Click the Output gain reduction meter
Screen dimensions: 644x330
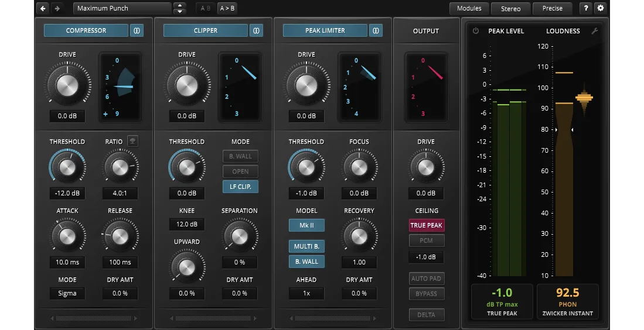(426, 87)
